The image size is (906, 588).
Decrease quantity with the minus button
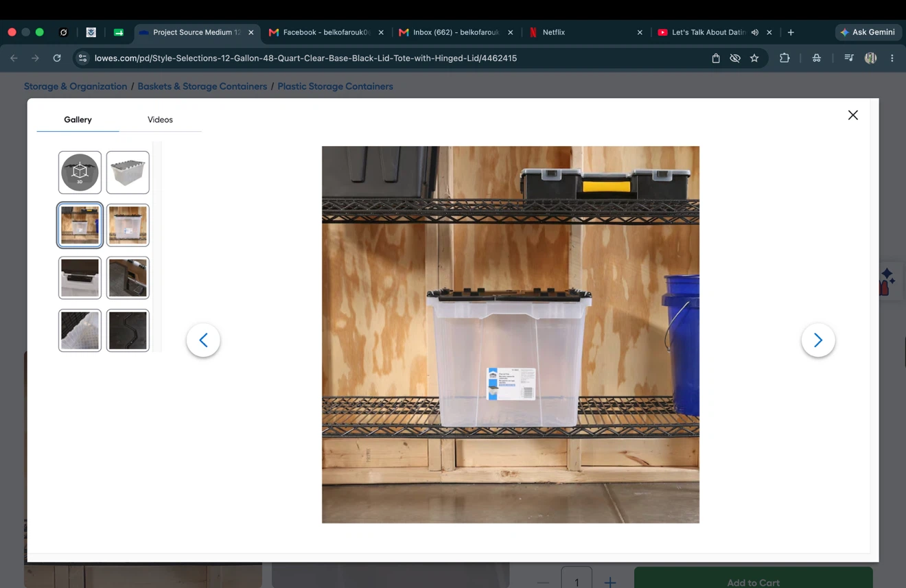(543, 582)
